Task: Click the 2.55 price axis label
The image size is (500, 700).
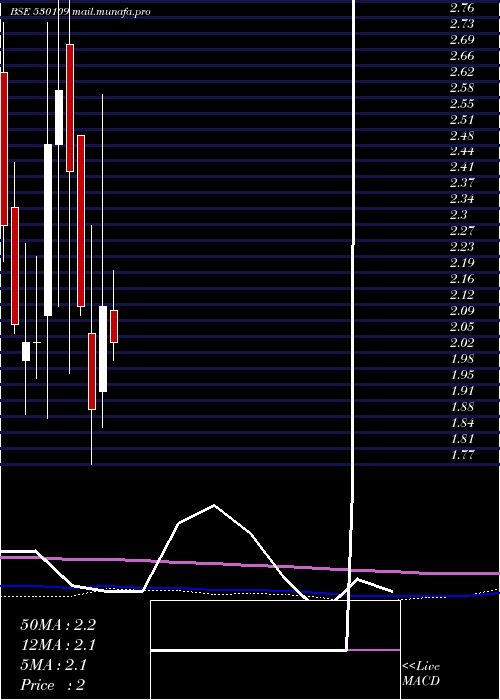Action: coord(462,104)
